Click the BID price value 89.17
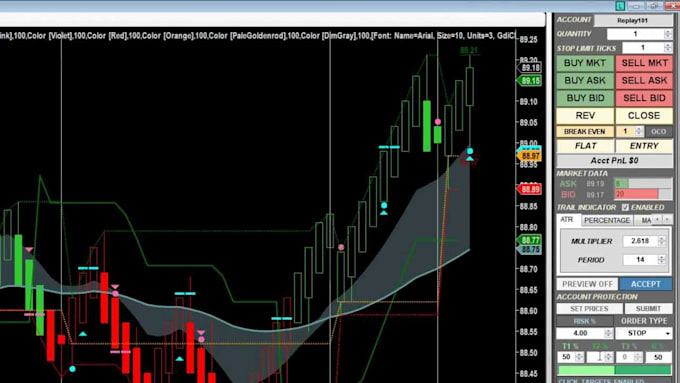The height and width of the screenshot is (383, 680). [595, 195]
